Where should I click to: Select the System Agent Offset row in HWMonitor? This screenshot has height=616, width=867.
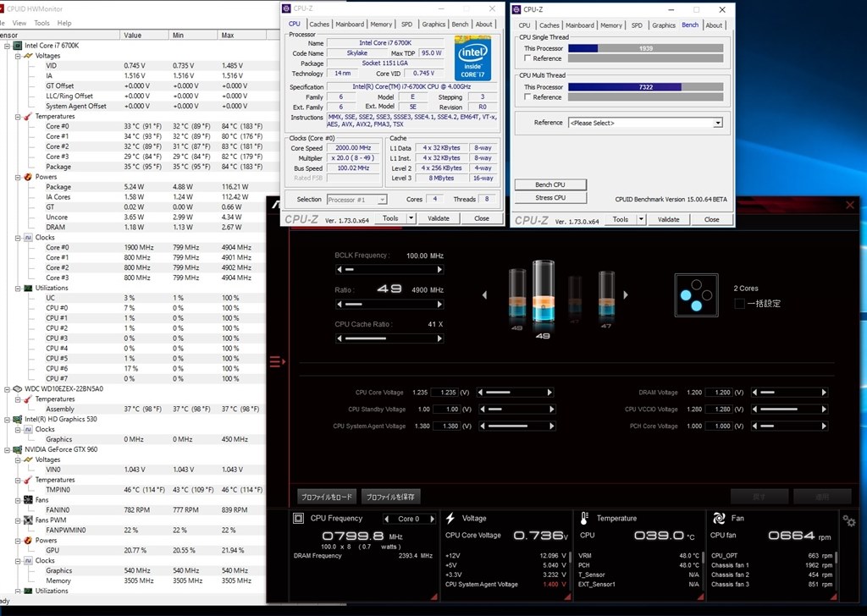click(x=133, y=106)
